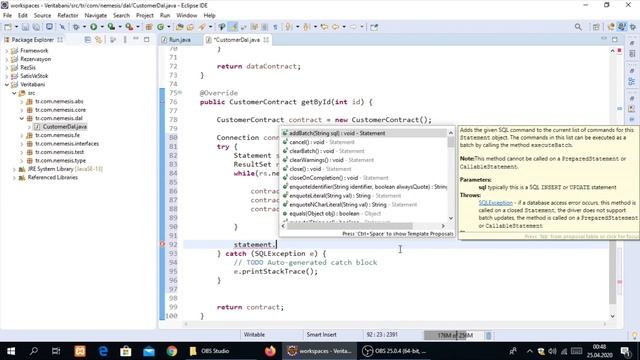Expand the Referenced Libraries node
This screenshot has height=360, width=640.
click(x=14, y=178)
